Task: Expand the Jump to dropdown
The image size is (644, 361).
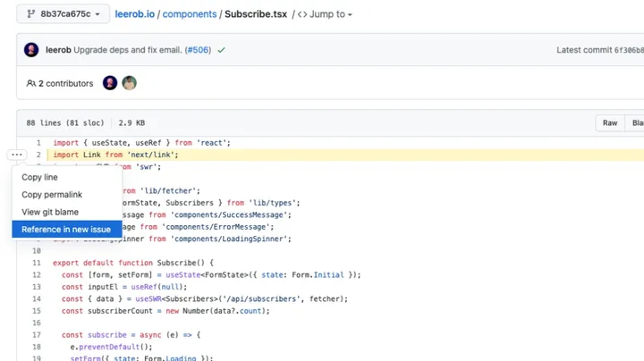Action: (x=324, y=14)
